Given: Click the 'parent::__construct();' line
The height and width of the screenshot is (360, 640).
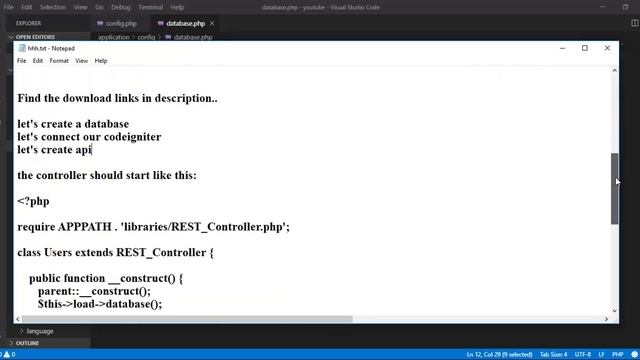Looking at the screenshot, I should [94, 291].
